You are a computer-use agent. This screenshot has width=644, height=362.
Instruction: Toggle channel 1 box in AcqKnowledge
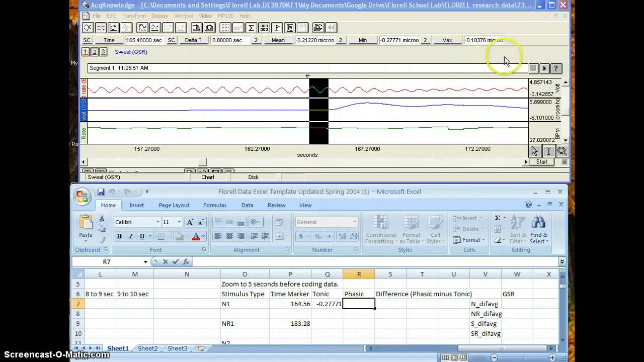85,52
